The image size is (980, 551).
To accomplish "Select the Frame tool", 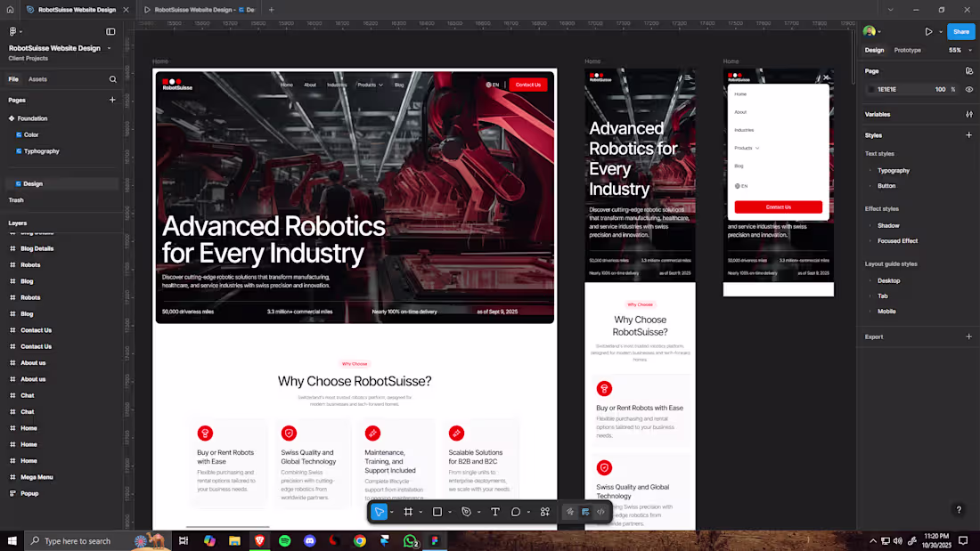I will coord(407,512).
